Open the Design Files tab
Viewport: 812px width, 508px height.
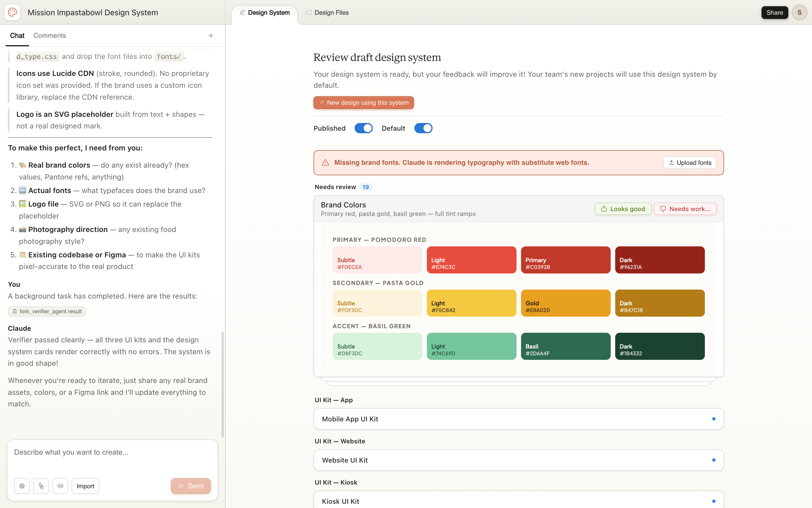click(328, 13)
